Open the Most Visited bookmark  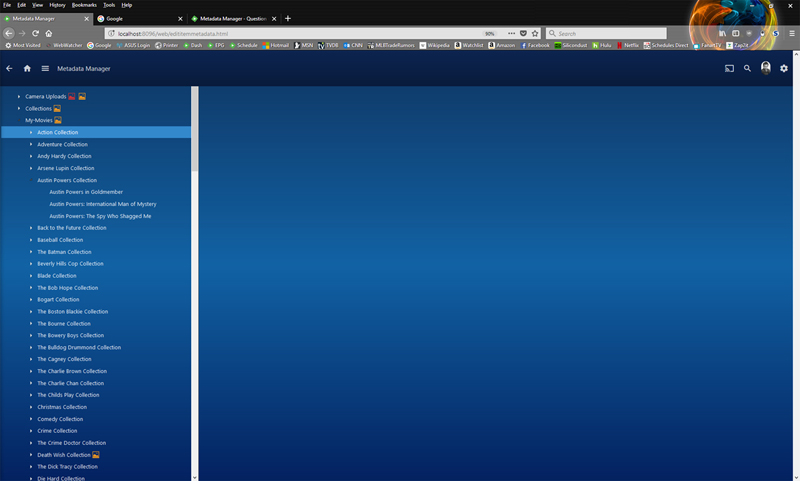click(x=22, y=45)
